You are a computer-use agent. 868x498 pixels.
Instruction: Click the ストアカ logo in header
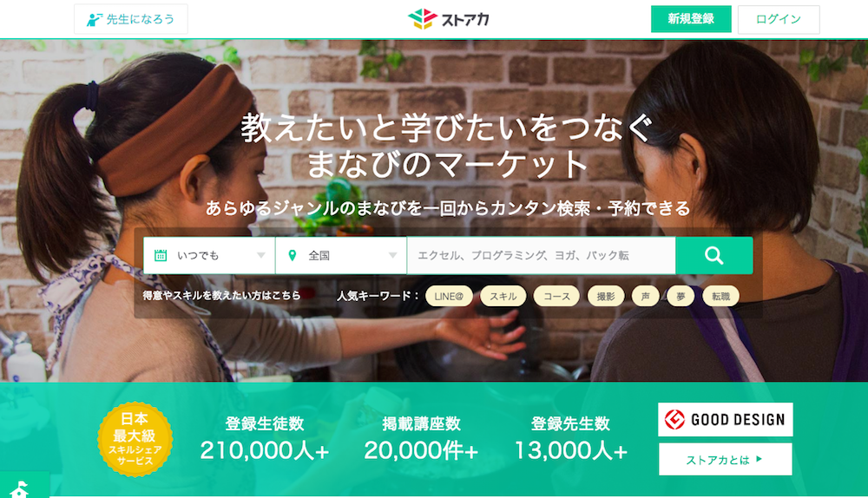pos(449,19)
